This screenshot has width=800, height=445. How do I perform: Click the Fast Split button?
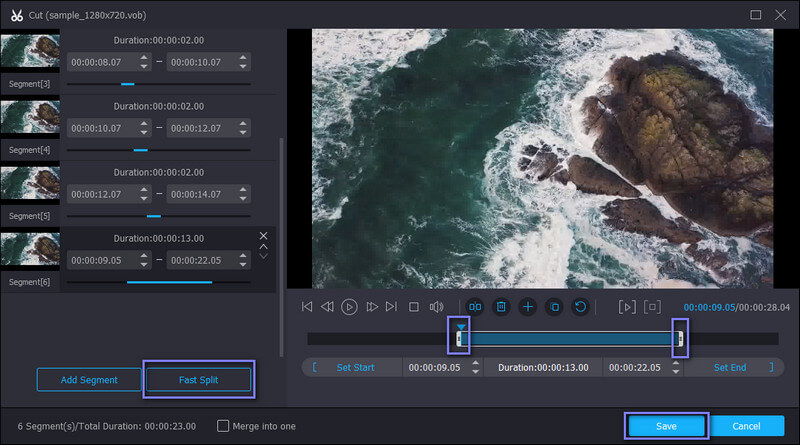(199, 380)
